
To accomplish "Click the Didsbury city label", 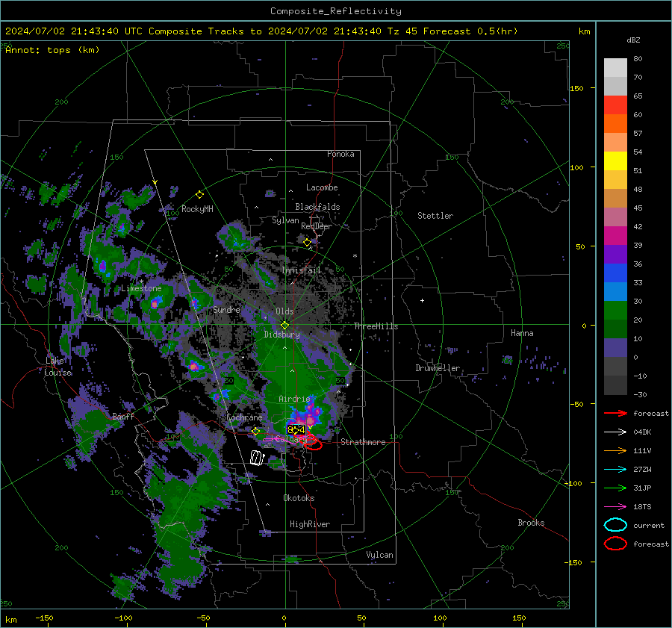I will pos(281,335).
